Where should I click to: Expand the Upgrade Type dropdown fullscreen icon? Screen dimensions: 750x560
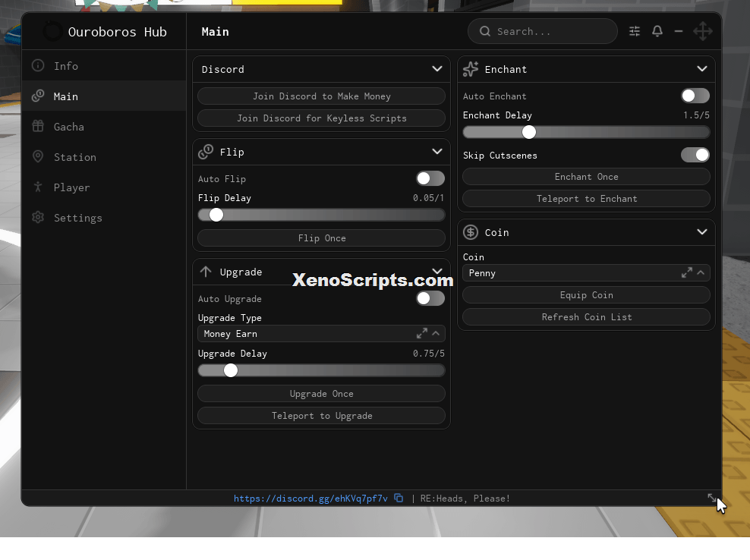click(x=421, y=334)
